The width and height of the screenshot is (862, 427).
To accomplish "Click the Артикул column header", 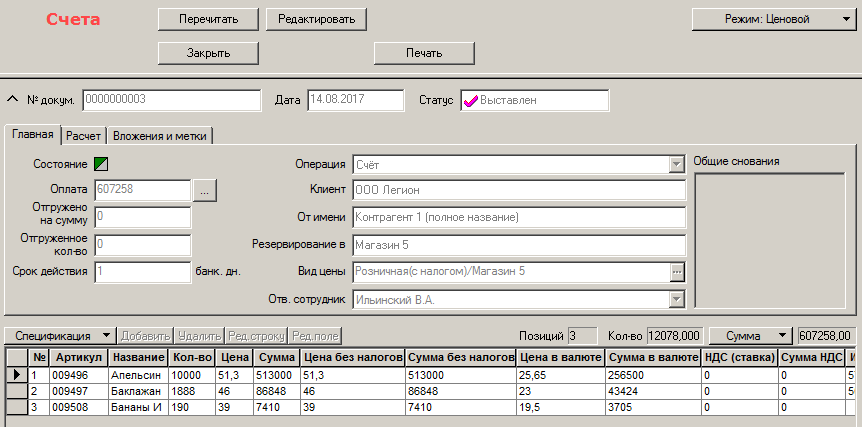I will (x=79, y=357).
